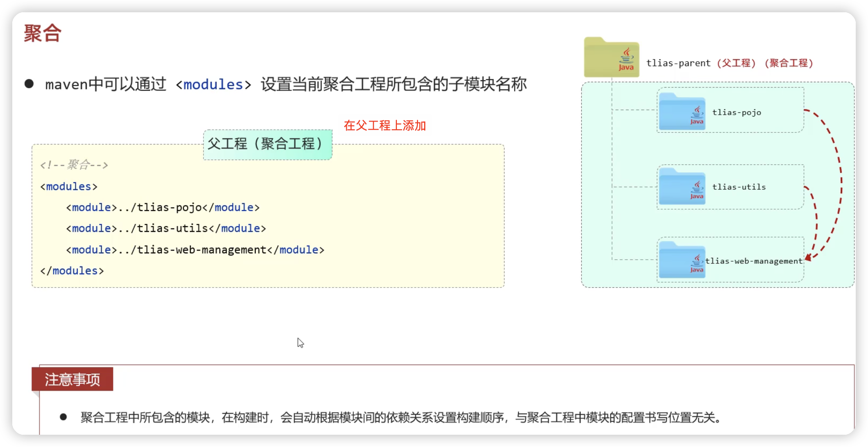
Task: Click the red 在父工程上添加 annotation
Action: point(385,126)
